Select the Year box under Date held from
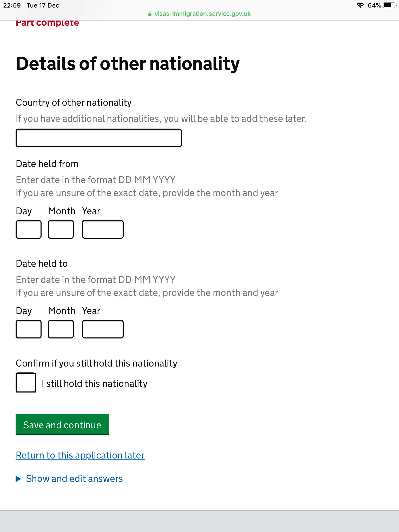Image resolution: width=399 pixels, height=532 pixels. [103, 229]
